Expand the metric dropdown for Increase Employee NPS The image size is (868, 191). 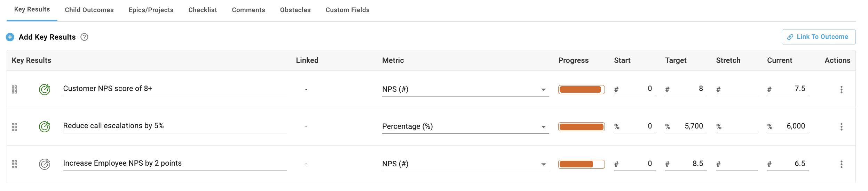pyautogui.click(x=543, y=164)
